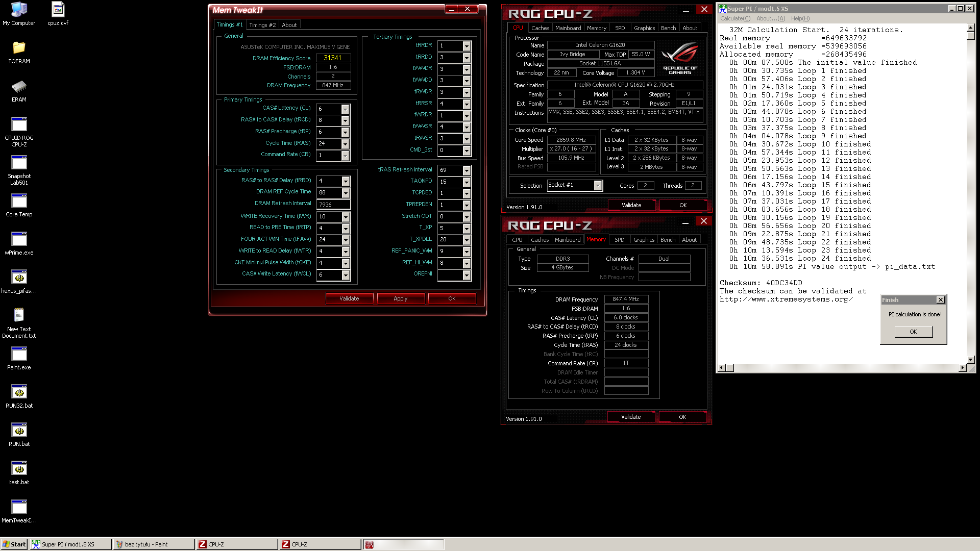Click OK in lower CPU-Z window
This screenshot has width=980, height=551.
coord(682,417)
